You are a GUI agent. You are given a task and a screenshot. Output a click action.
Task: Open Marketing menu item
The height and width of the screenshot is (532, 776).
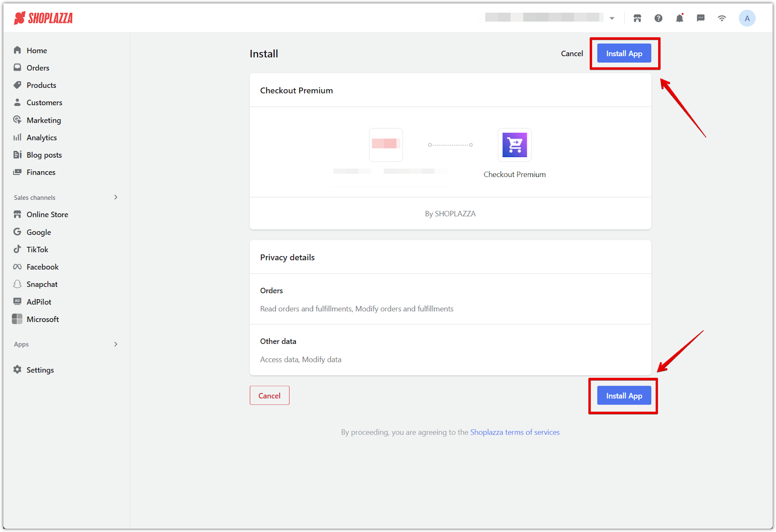point(44,120)
